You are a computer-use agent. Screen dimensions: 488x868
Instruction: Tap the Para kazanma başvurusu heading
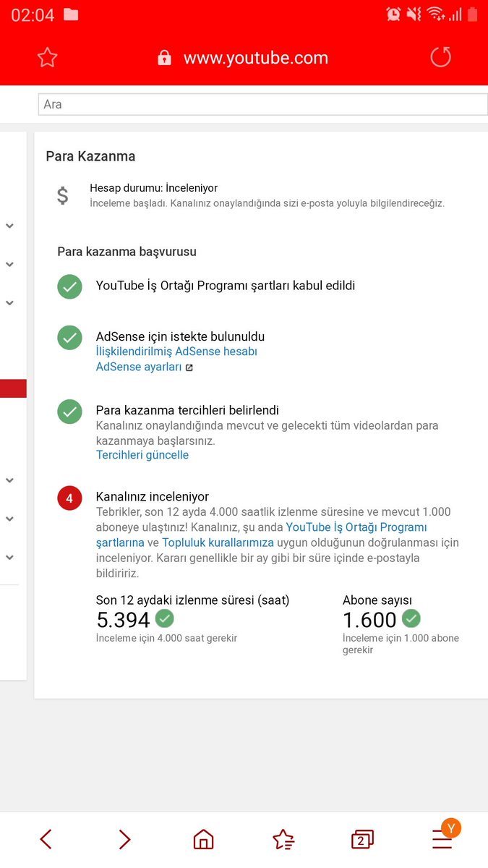click(x=127, y=252)
